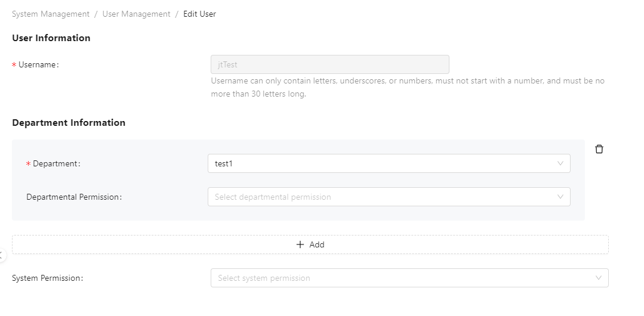Click the disabled jtTest username field

[329, 64]
